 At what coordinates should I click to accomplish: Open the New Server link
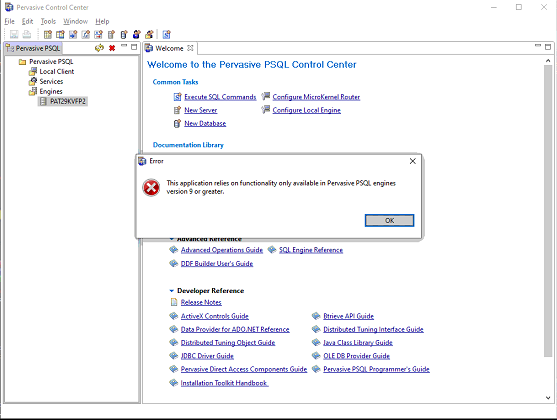tap(200, 110)
